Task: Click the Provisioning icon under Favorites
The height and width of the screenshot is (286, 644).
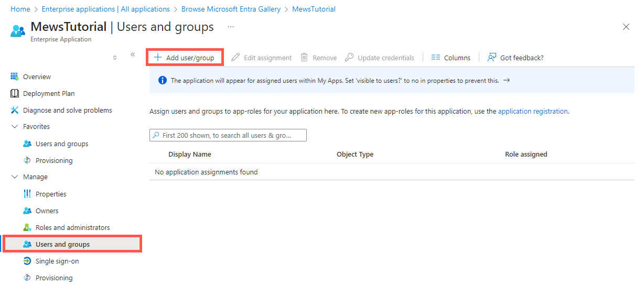Action: click(27, 160)
